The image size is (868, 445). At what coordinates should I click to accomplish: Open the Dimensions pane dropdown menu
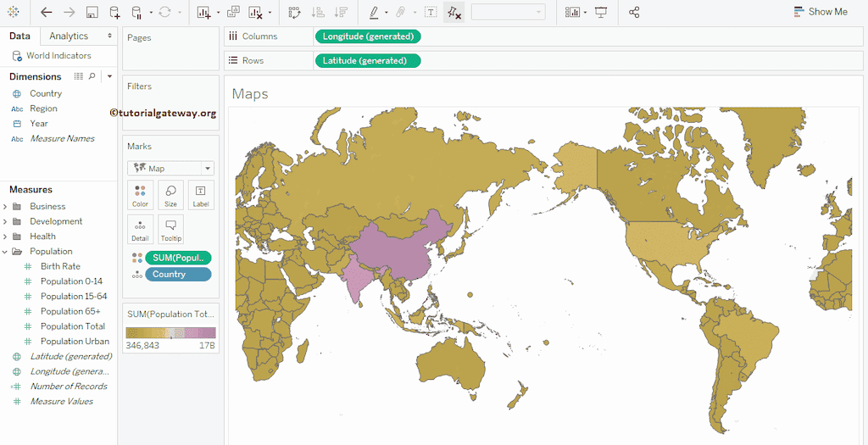pyautogui.click(x=109, y=76)
